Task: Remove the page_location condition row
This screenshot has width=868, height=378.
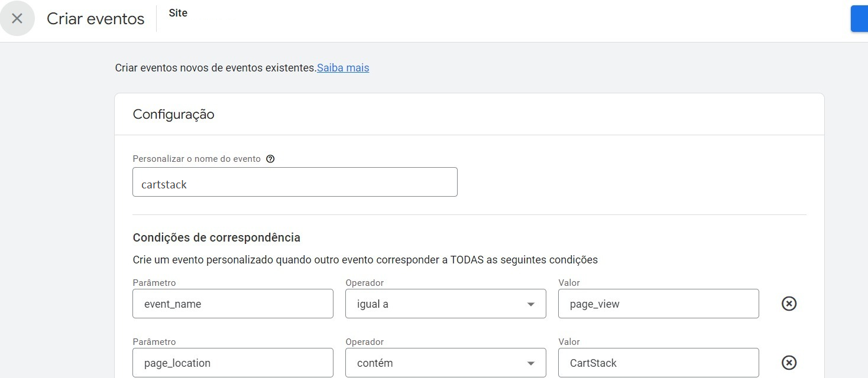Action: (x=789, y=363)
